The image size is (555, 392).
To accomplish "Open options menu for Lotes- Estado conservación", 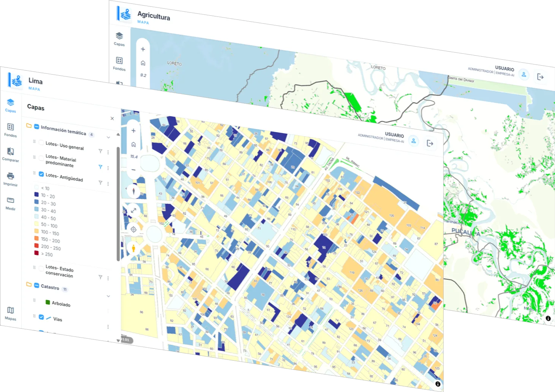I will click(108, 278).
